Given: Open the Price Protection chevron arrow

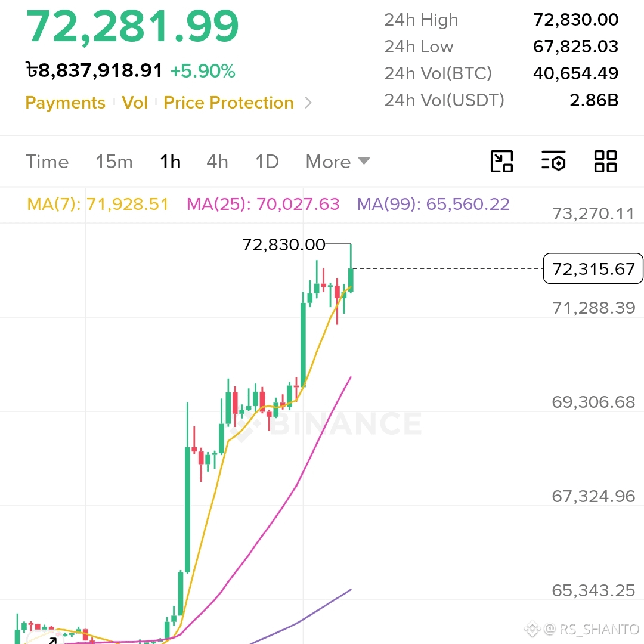Looking at the screenshot, I should 308,103.
